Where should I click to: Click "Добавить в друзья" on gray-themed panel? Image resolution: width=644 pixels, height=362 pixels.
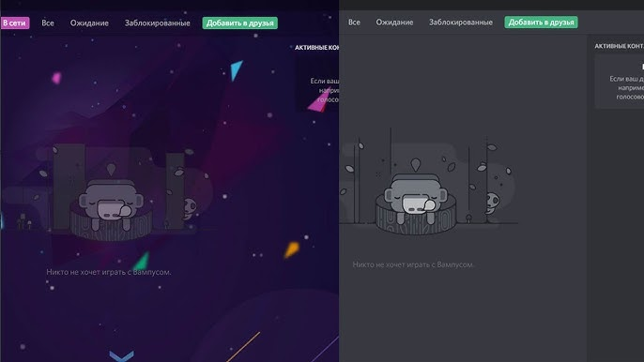[x=541, y=23]
